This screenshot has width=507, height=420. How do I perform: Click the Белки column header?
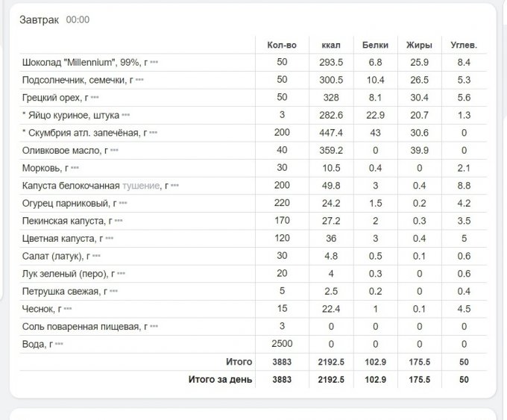[375, 45]
